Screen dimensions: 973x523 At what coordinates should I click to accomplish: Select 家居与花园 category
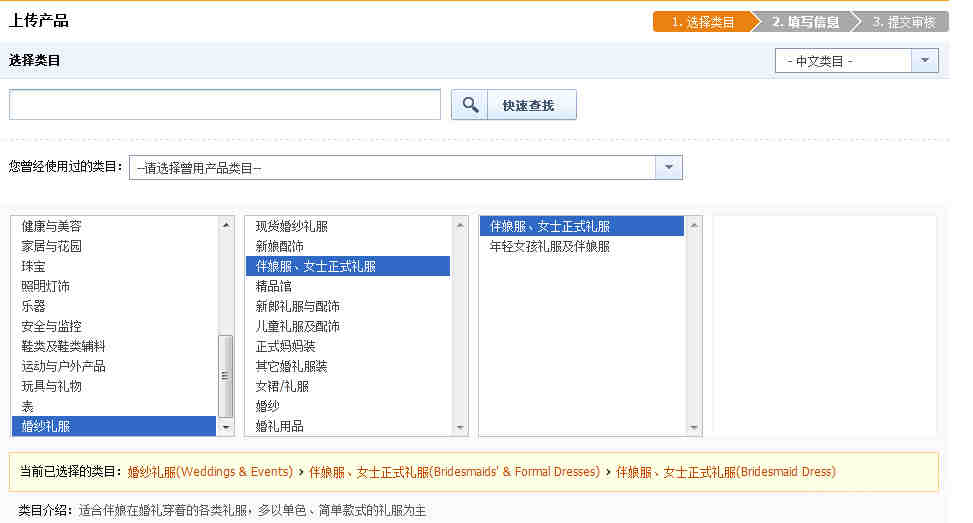click(x=115, y=246)
